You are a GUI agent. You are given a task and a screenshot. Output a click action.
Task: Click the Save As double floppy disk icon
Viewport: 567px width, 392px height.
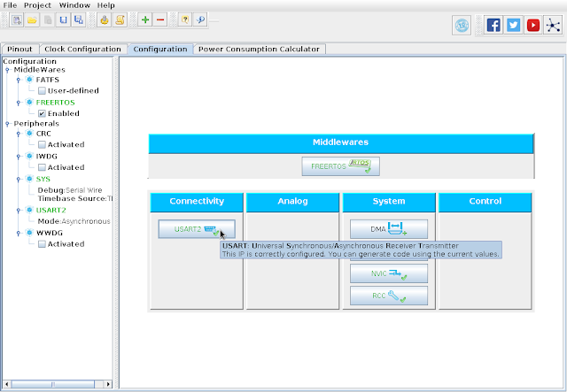tap(79, 19)
